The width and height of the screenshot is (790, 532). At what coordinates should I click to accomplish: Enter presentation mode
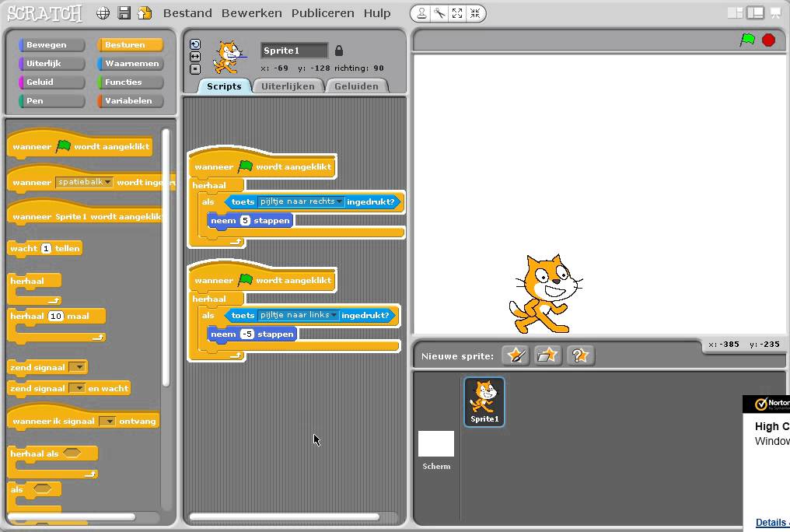(776, 13)
